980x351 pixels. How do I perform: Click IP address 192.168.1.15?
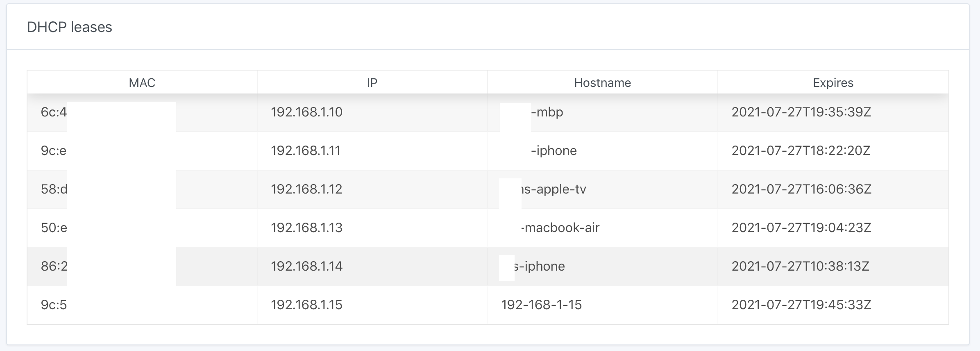point(306,305)
